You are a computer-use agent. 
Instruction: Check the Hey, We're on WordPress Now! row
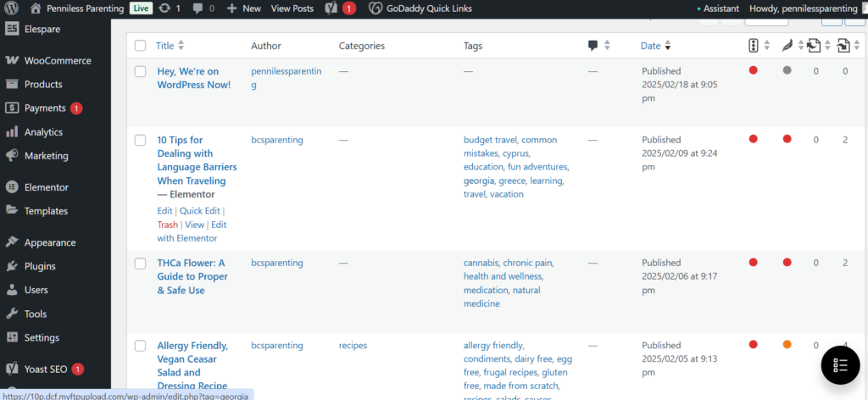pos(141,71)
